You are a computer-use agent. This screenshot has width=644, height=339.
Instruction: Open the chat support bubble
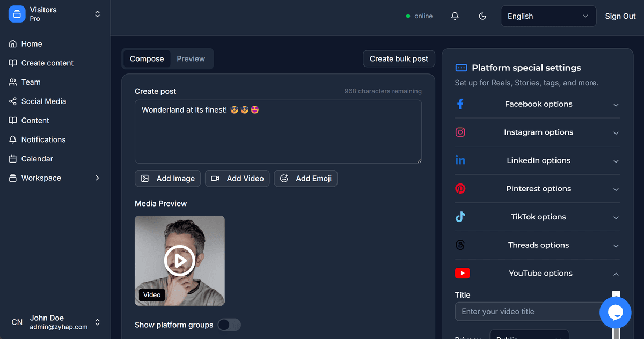[616, 312]
